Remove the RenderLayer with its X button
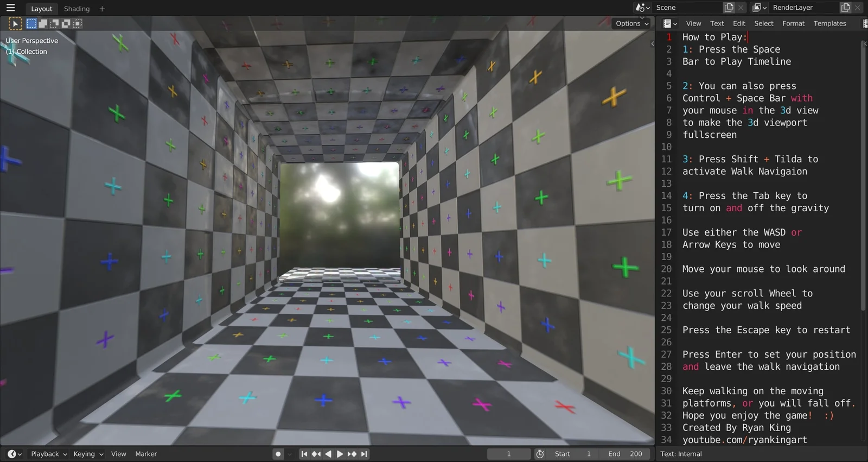The height and width of the screenshot is (462, 868). [x=858, y=8]
